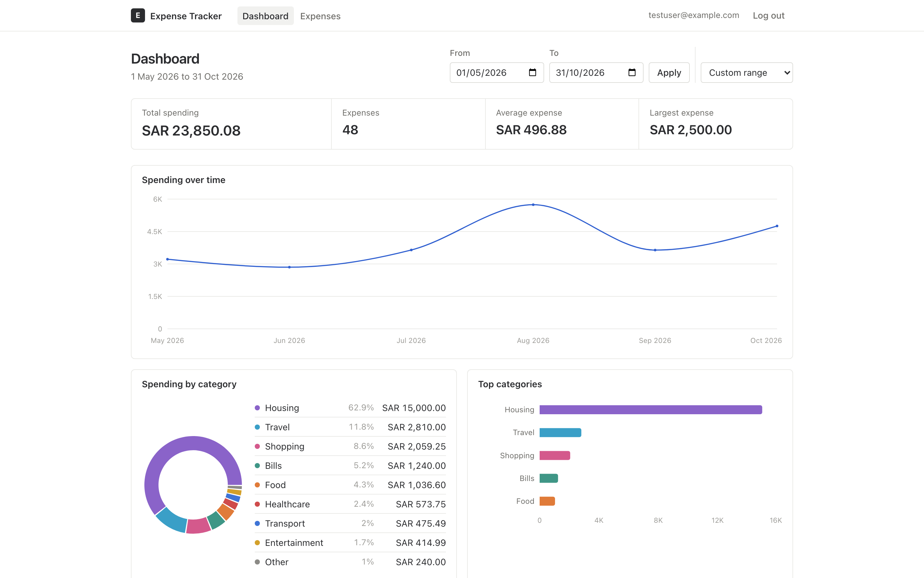
Task: Click the Bills green legend dot
Action: pos(257,466)
